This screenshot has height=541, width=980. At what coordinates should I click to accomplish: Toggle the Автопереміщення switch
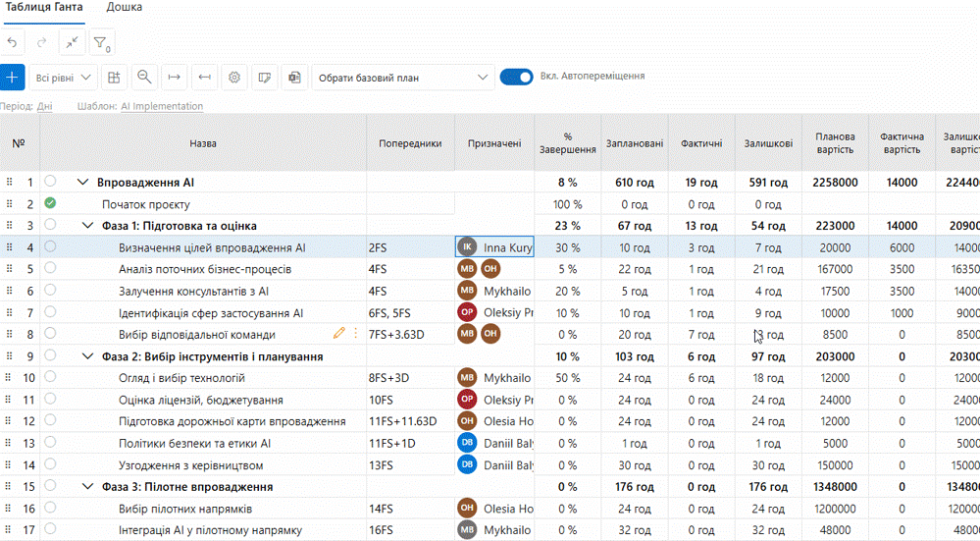516,77
